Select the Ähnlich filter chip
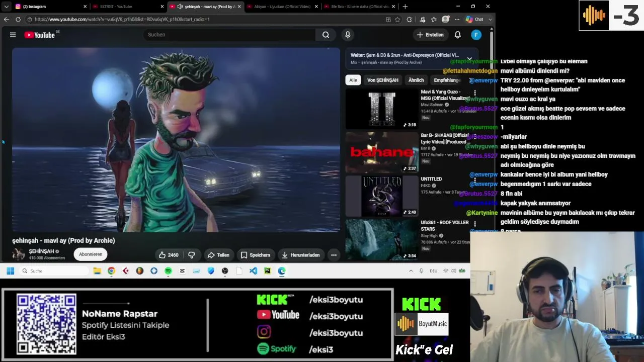This screenshot has width=644, height=362. 416,80
